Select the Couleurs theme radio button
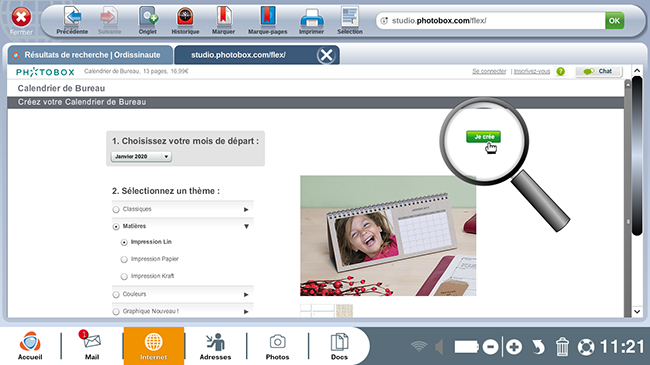The height and width of the screenshot is (365, 650). coord(116,294)
